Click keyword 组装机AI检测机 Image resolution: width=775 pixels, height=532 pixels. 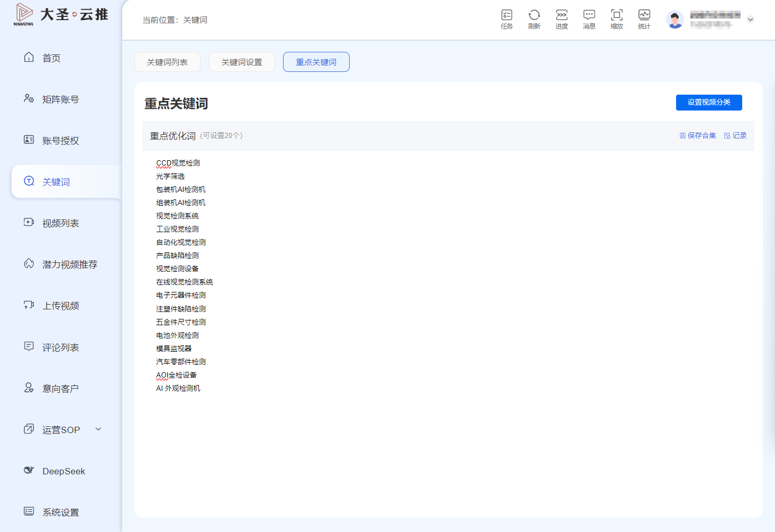(x=181, y=203)
